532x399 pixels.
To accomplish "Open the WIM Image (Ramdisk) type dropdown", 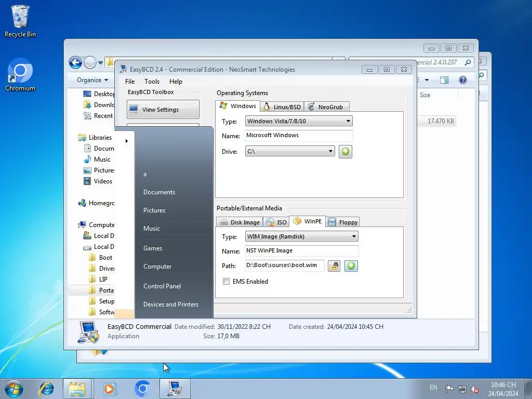I will tap(302, 236).
